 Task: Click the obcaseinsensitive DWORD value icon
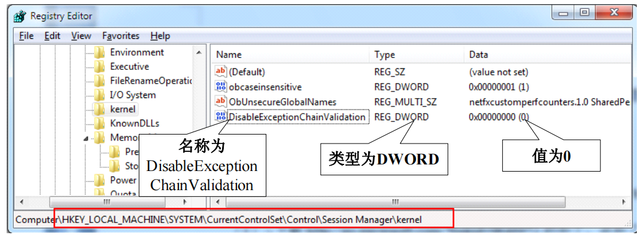tap(221, 87)
